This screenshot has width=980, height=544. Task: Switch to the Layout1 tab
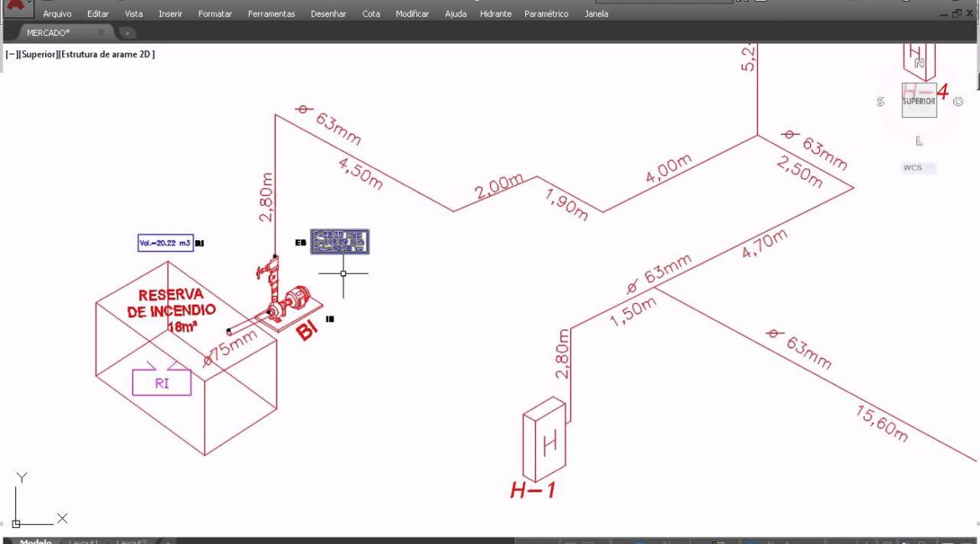pyautogui.click(x=83, y=541)
